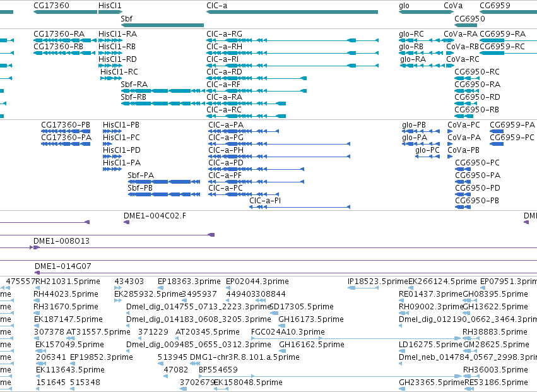Click the CG6959 gene label
The height and width of the screenshot is (392, 537).
click(x=495, y=6)
